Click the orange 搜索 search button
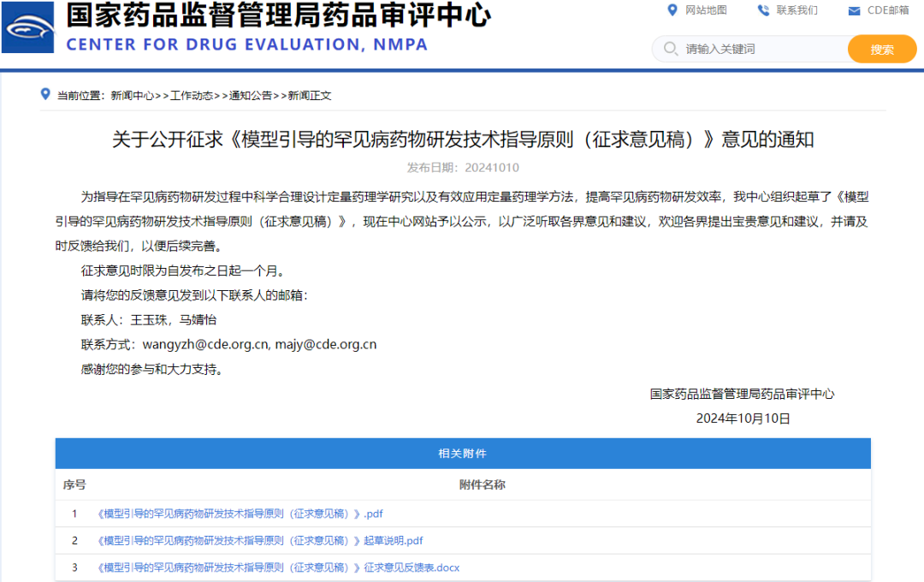The width and height of the screenshot is (924, 582). click(x=882, y=49)
